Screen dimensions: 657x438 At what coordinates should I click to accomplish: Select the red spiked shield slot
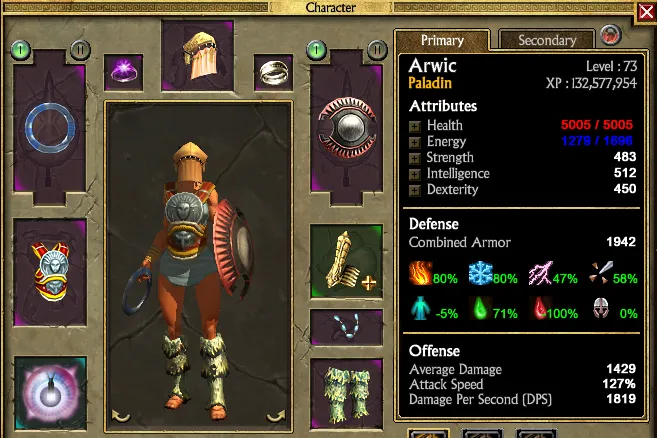pyautogui.click(x=347, y=128)
